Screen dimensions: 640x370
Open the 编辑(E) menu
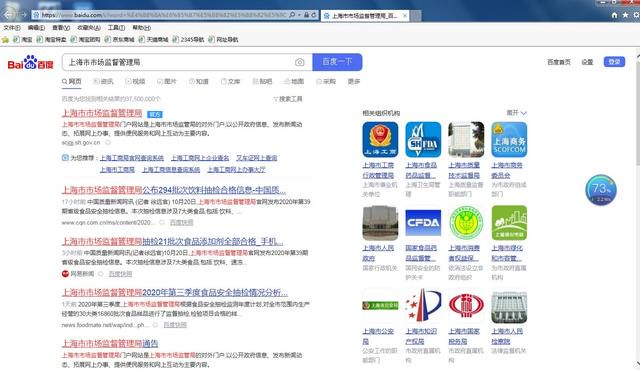click(36, 28)
